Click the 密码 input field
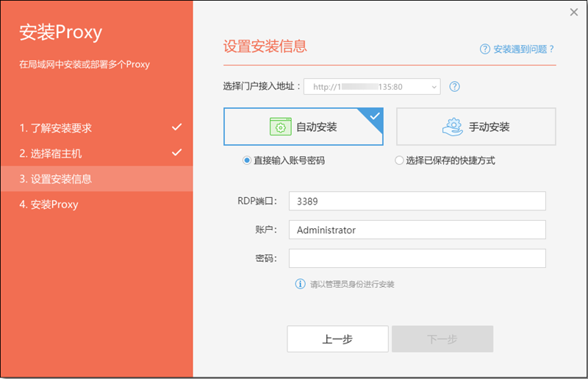The image size is (588, 379). pyautogui.click(x=417, y=258)
